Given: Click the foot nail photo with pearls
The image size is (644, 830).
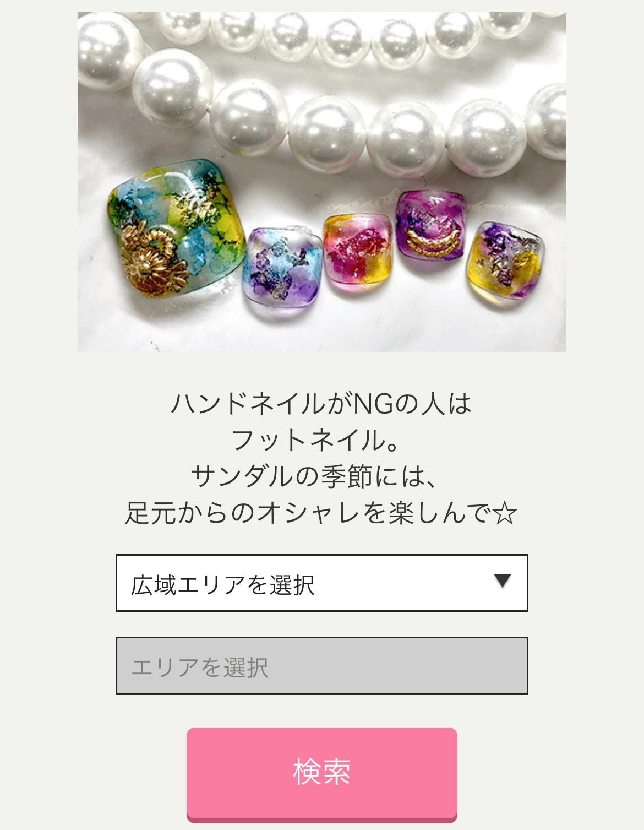Looking at the screenshot, I should 322,182.
